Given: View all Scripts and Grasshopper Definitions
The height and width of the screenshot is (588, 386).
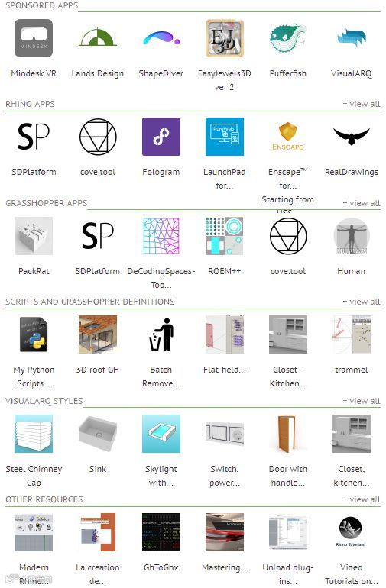Looking at the screenshot, I should click(x=362, y=302).
